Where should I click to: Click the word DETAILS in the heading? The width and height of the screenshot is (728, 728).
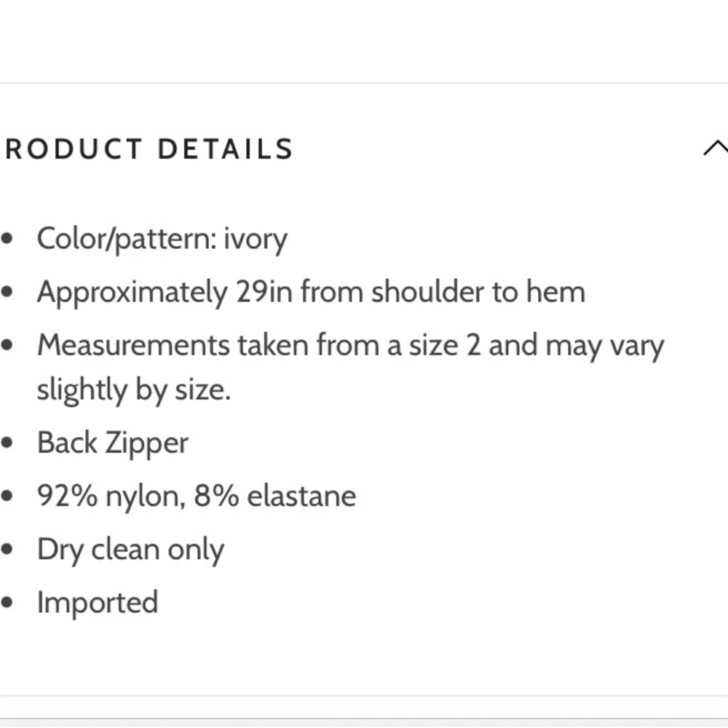(226, 149)
